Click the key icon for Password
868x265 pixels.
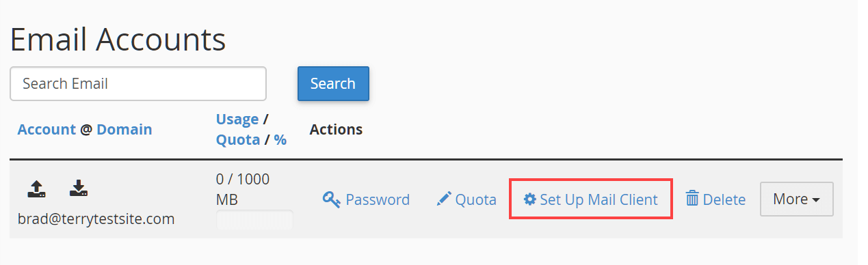pos(332,199)
